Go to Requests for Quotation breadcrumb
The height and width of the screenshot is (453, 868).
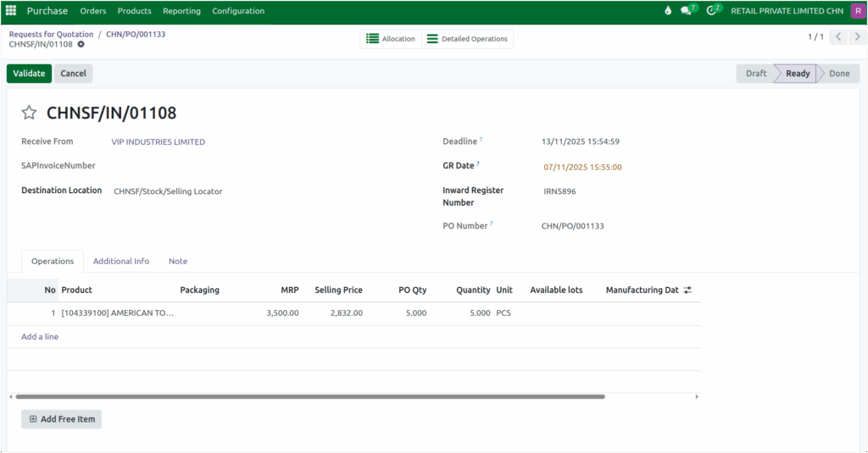51,35
